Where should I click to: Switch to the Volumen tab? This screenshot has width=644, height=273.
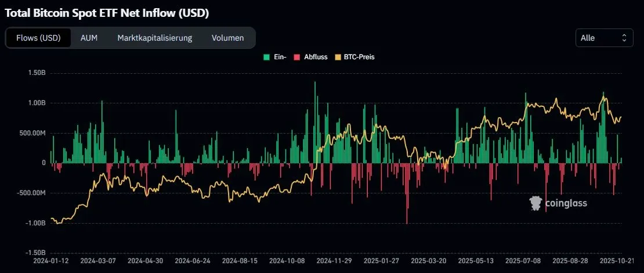(x=227, y=38)
